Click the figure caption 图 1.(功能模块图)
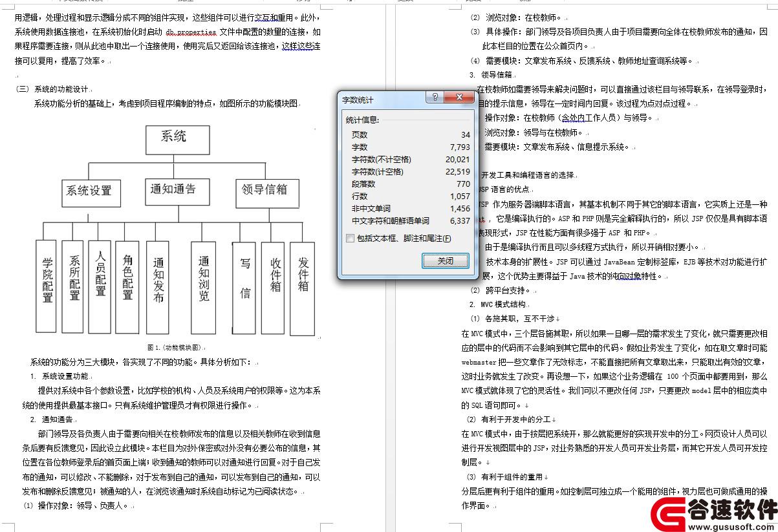Screen dimensions: 778x532 click(x=175, y=347)
